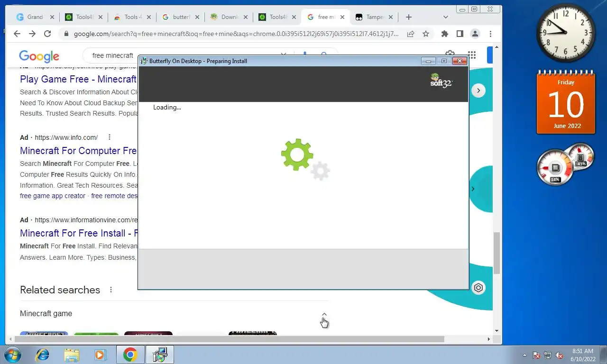Switch to the Grand tab
The width and height of the screenshot is (607, 364).
pyautogui.click(x=35, y=17)
